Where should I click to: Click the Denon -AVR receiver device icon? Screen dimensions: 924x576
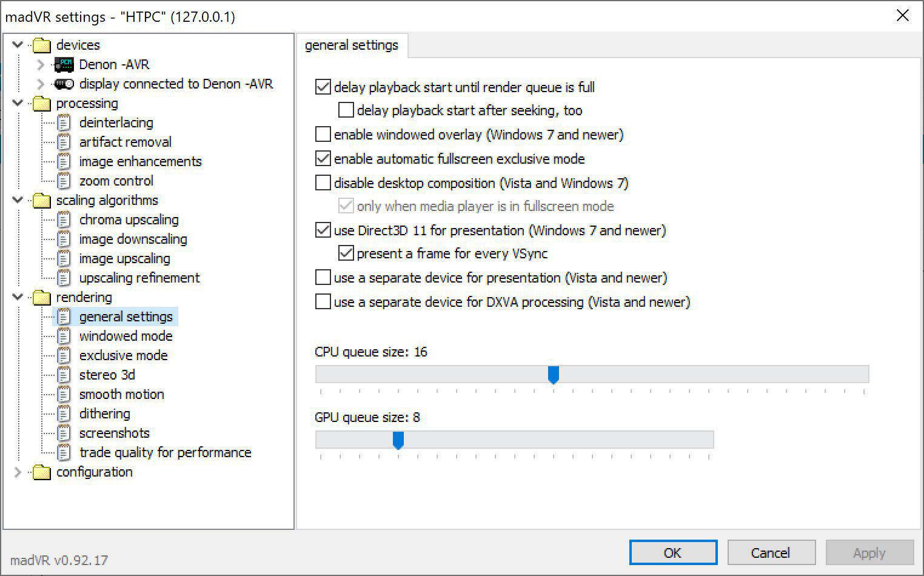pyautogui.click(x=64, y=64)
